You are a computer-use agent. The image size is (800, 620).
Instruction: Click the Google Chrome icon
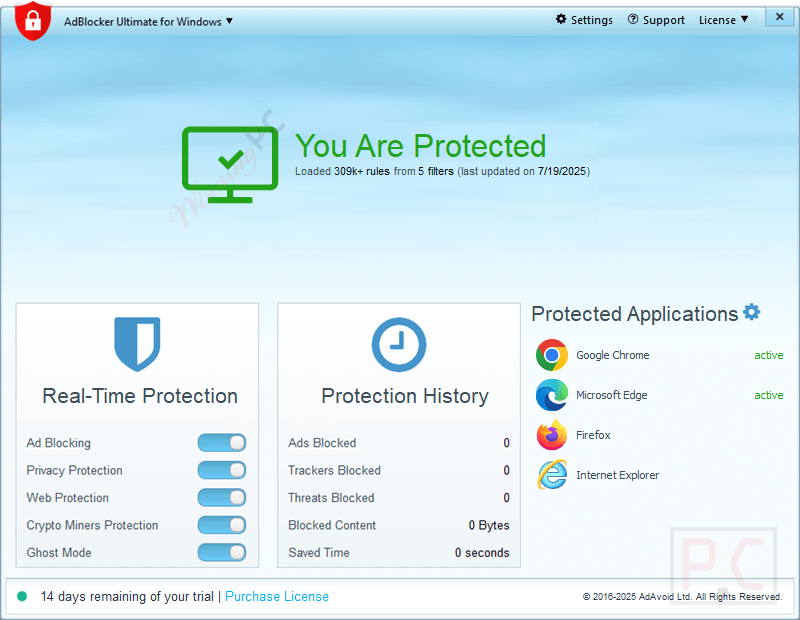pos(552,355)
